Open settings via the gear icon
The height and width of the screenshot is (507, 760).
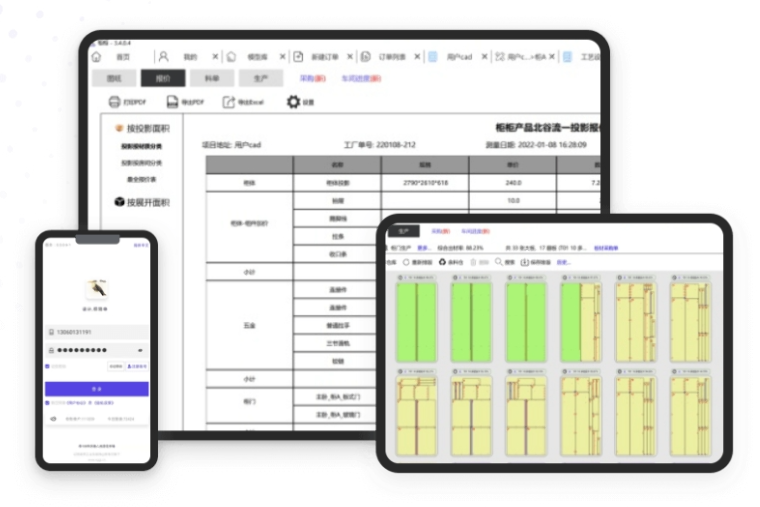(x=293, y=102)
